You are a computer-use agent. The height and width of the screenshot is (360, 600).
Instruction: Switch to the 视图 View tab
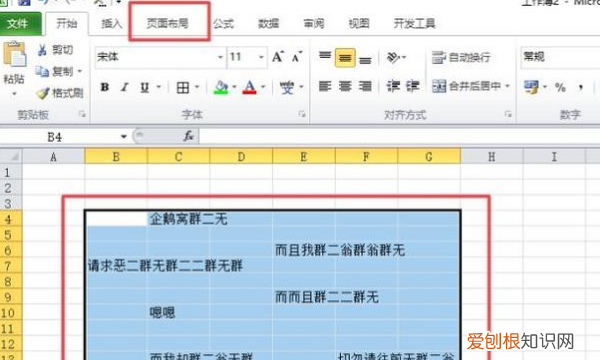359,24
